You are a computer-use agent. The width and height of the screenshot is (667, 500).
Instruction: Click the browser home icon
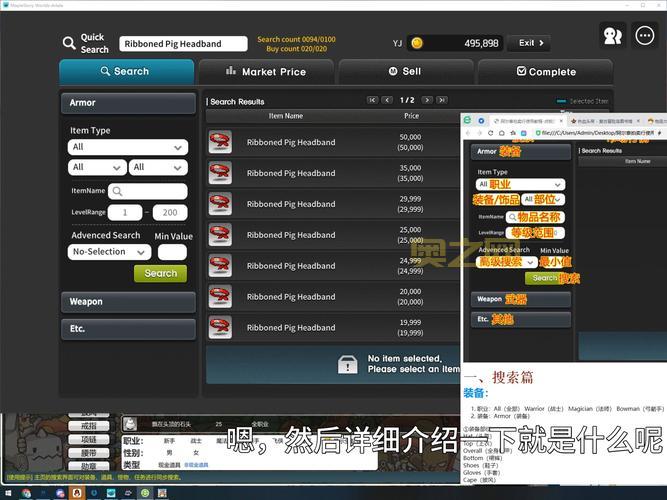(x=502, y=133)
